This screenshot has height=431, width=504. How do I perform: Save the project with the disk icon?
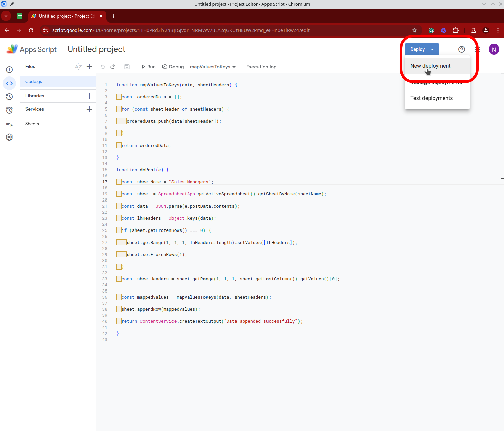coord(127,67)
